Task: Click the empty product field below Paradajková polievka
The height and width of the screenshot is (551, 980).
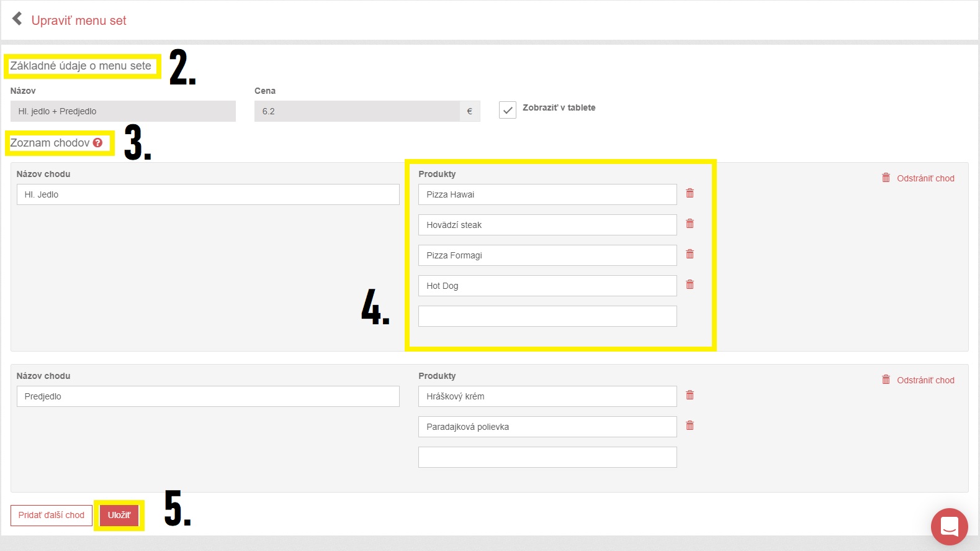Action: pos(547,457)
